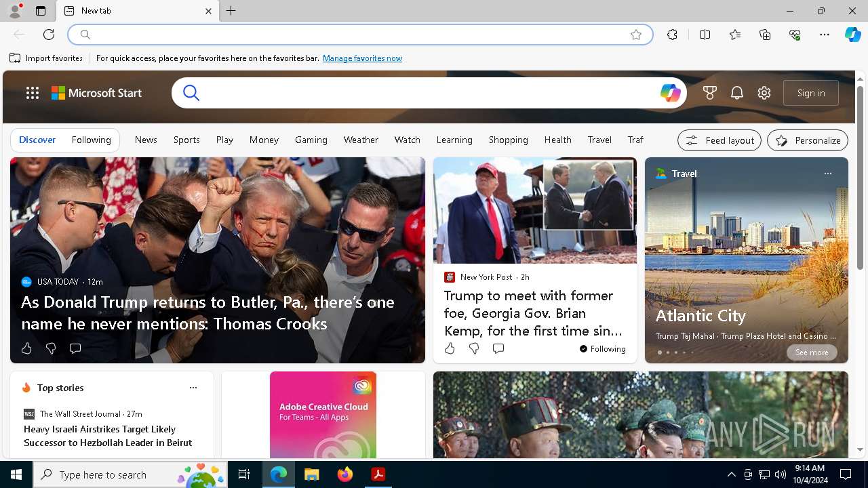Image resolution: width=868 pixels, height=488 pixels.
Task: Open the Copilot sidebar icon
Action: click(x=852, y=35)
